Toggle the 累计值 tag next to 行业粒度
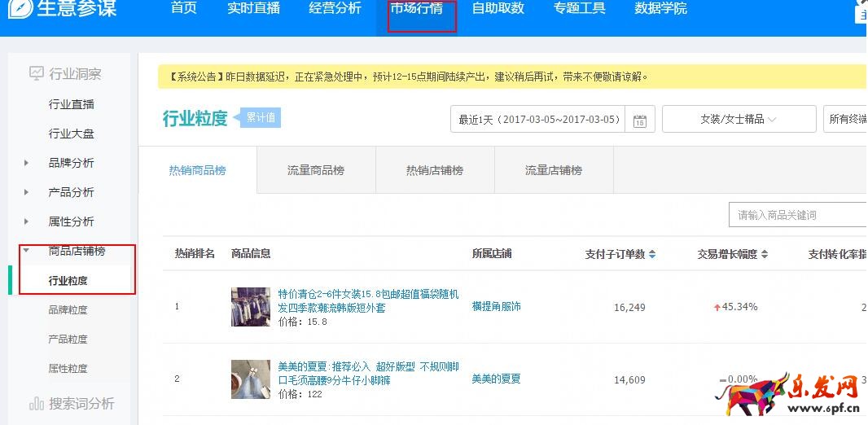The height and width of the screenshot is (425, 868). [261, 118]
